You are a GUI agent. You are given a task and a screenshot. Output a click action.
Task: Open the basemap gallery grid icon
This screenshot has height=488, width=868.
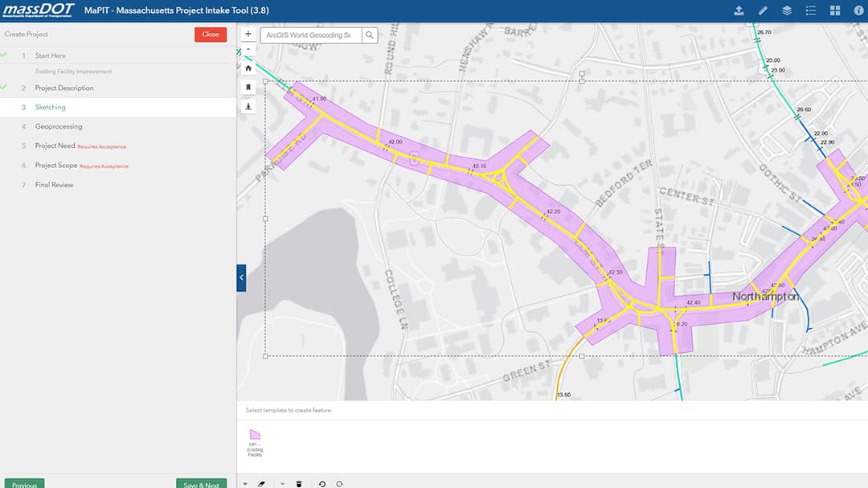(835, 10)
